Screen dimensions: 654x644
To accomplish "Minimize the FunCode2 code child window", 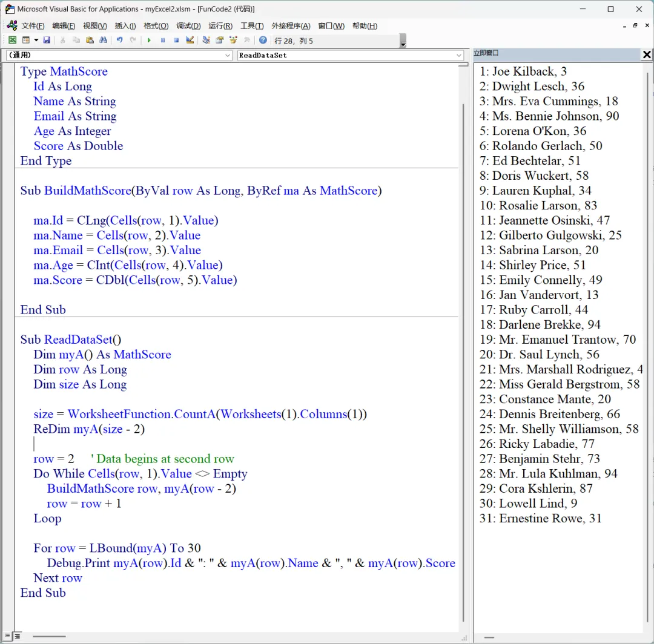I will click(x=624, y=26).
